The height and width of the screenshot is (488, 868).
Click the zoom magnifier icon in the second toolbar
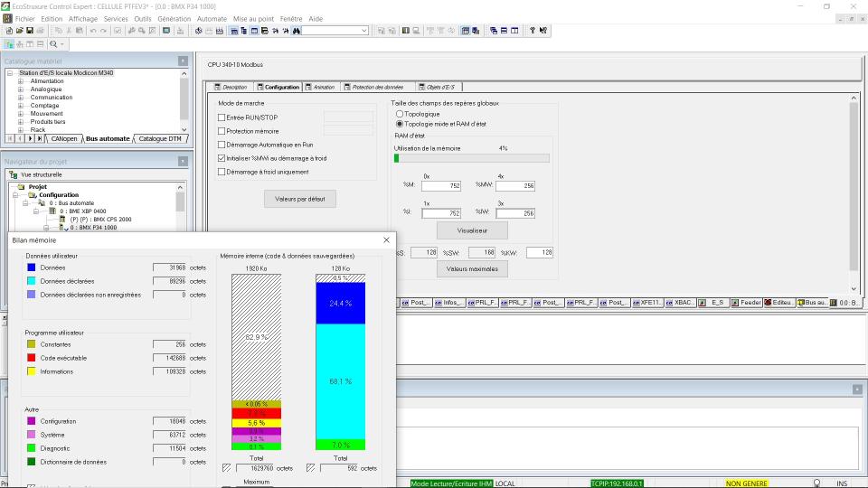coord(54,43)
